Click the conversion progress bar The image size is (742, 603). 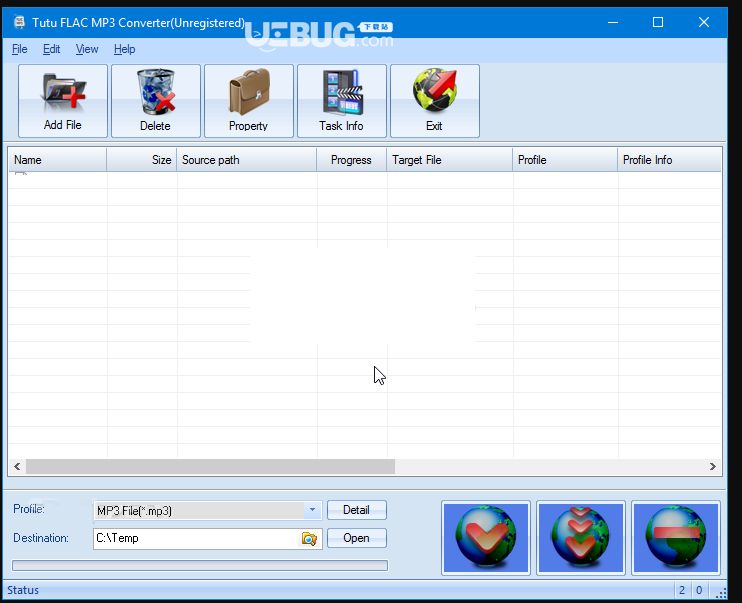[x=200, y=566]
